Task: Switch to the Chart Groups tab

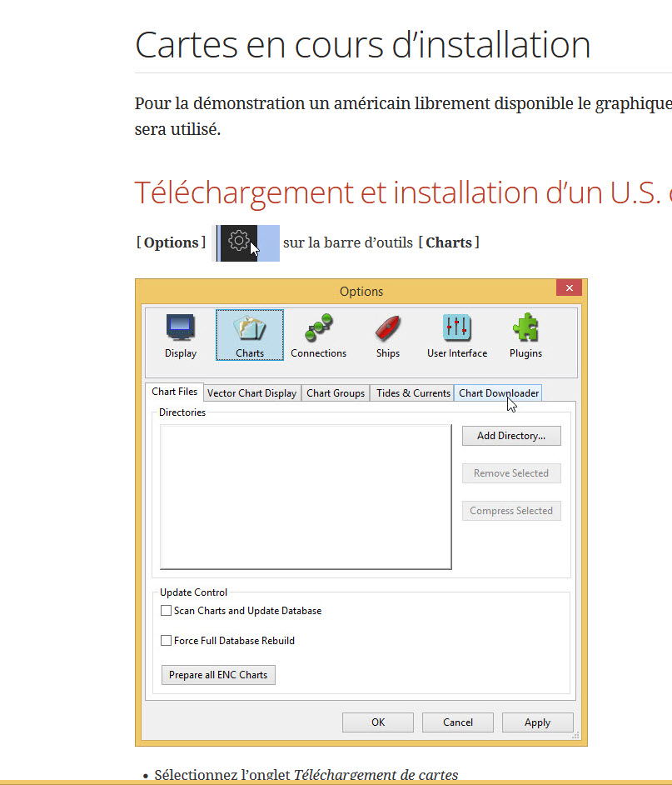Action: 336,393
